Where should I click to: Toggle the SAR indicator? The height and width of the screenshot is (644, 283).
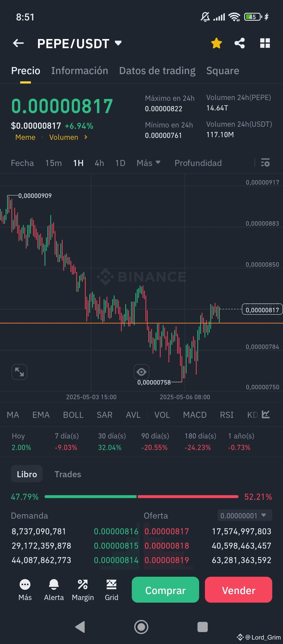pos(105,415)
